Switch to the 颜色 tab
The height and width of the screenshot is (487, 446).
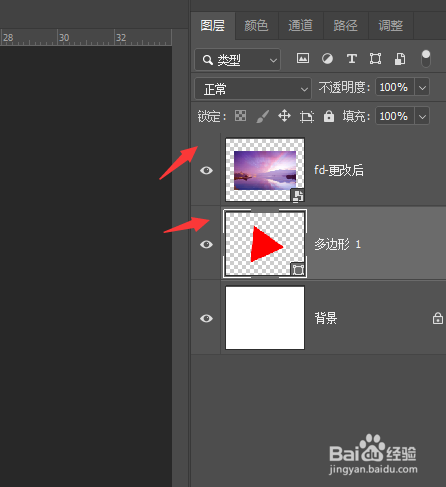[x=256, y=26]
